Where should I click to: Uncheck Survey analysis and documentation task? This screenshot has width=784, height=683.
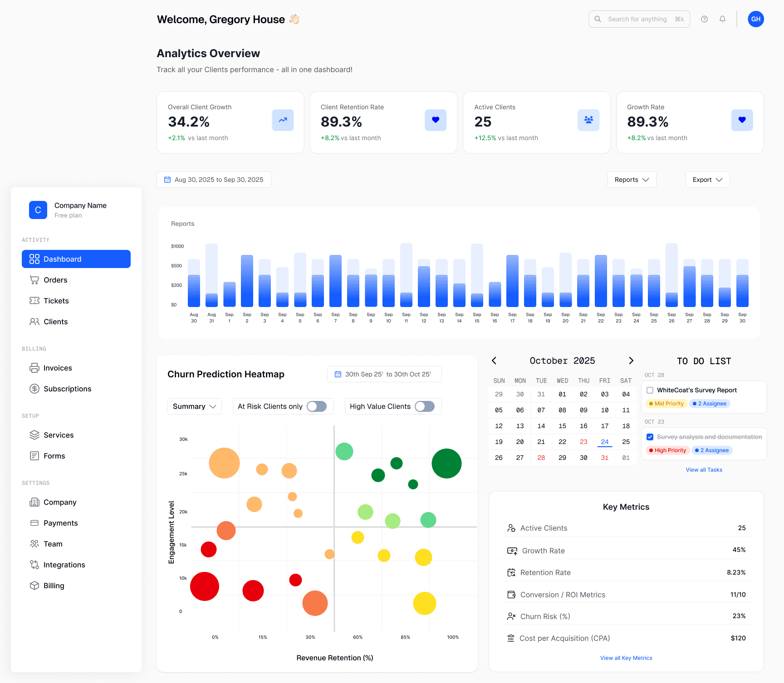click(650, 437)
